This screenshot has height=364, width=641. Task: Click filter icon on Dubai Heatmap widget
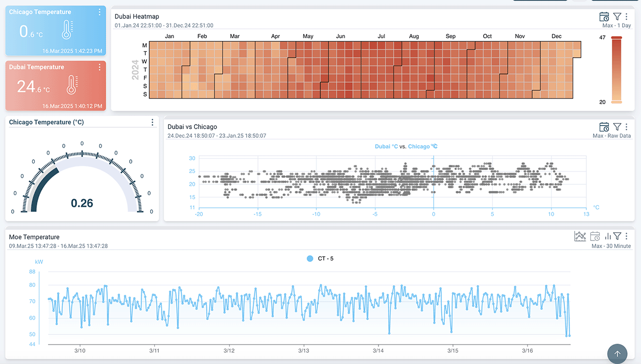click(617, 17)
